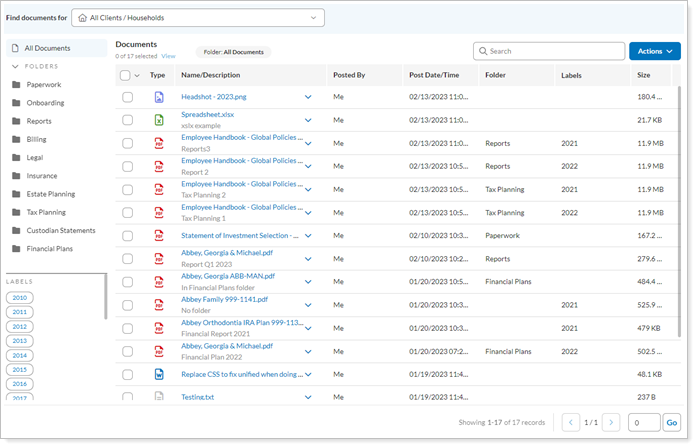Check the select-all checkbox in table header
The image size is (697, 448).
click(x=125, y=75)
